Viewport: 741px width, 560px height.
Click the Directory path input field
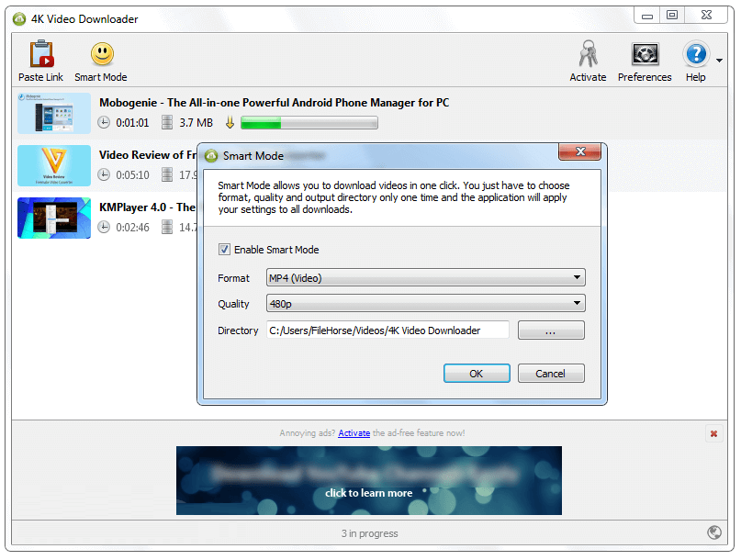(388, 330)
